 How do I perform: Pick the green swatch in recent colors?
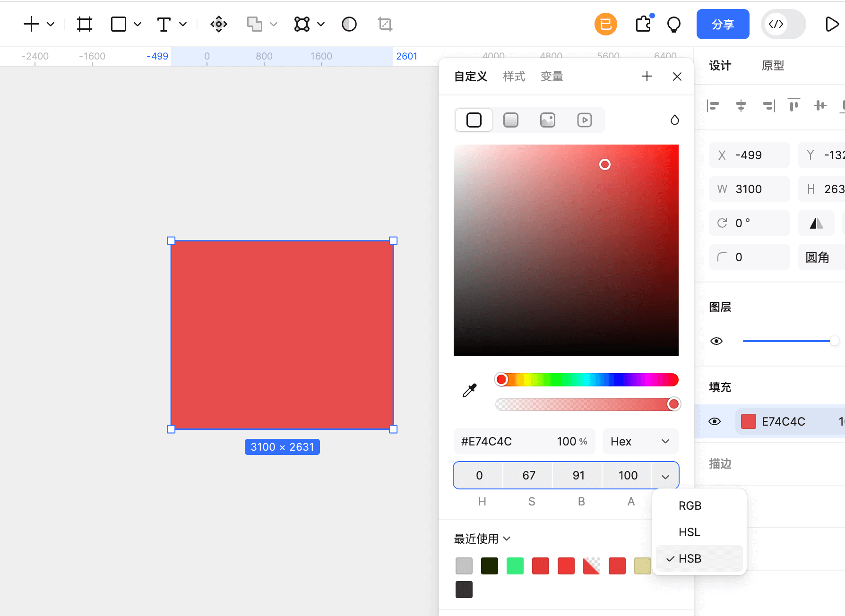(515, 566)
